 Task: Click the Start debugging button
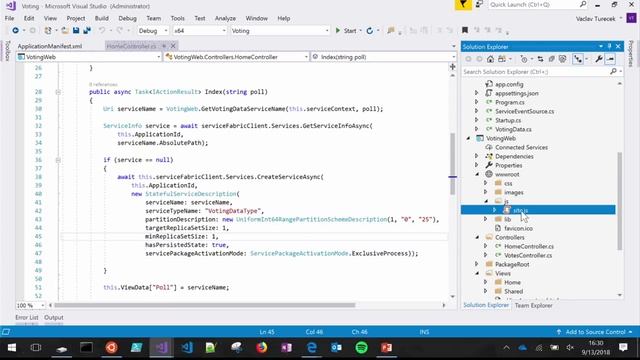[346, 31]
